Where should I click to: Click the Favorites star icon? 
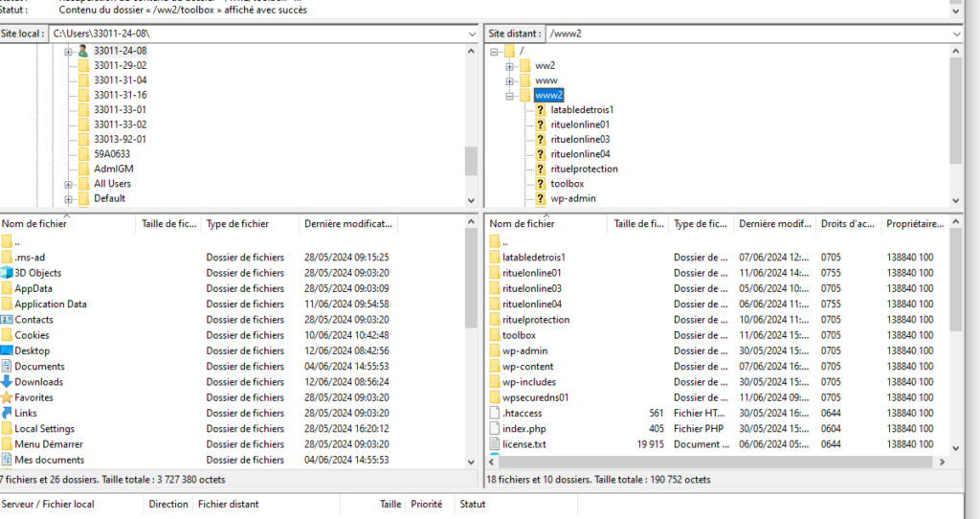pos(7,397)
